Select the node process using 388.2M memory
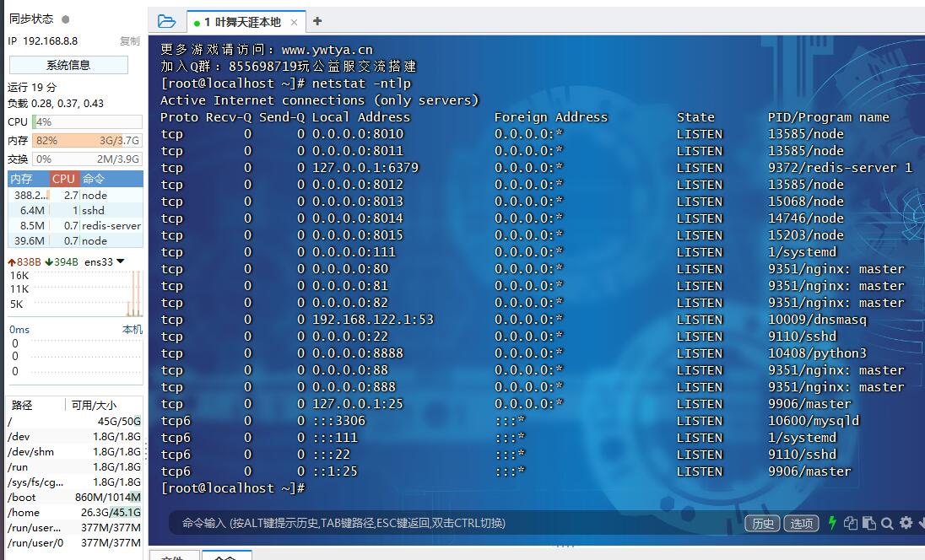 coord(75,195)
